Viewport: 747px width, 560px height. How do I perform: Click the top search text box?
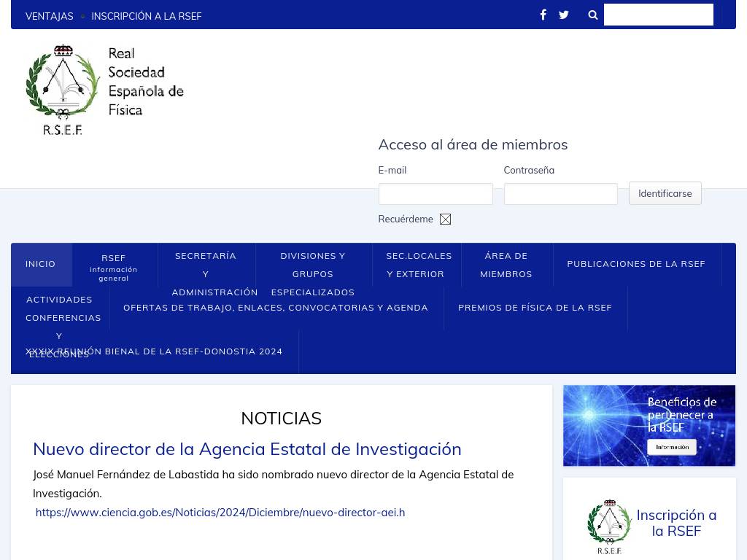click(658, 15)
